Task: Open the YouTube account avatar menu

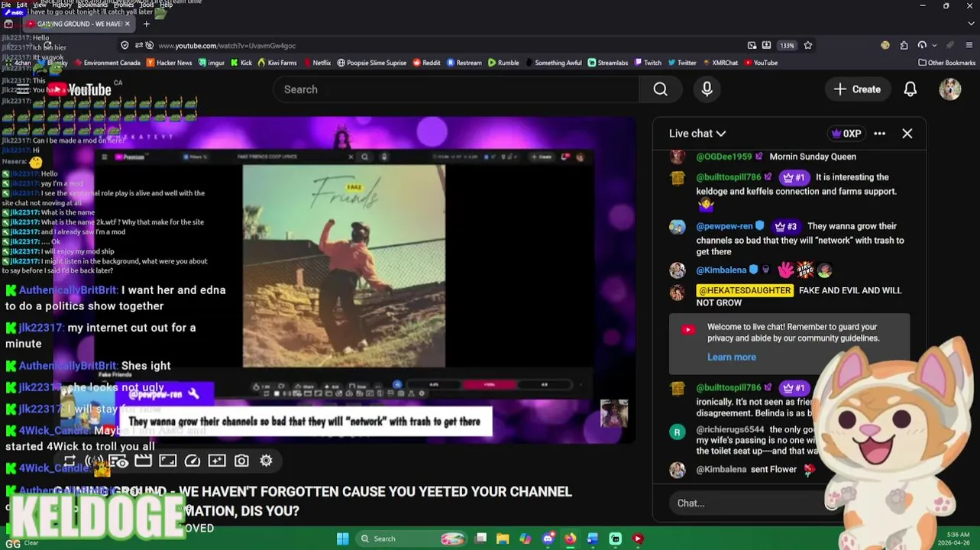Action: pos(949,89)
